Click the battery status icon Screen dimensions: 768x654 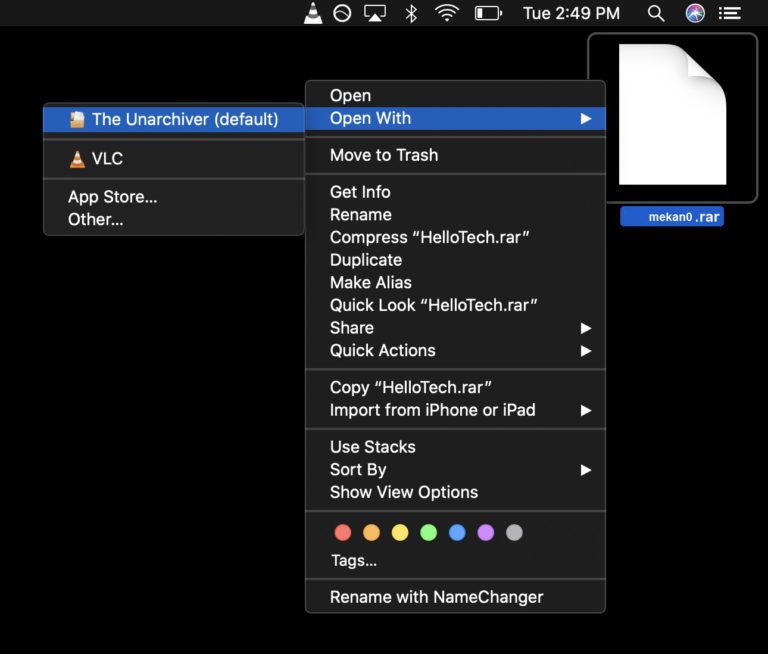click(488, 13)
